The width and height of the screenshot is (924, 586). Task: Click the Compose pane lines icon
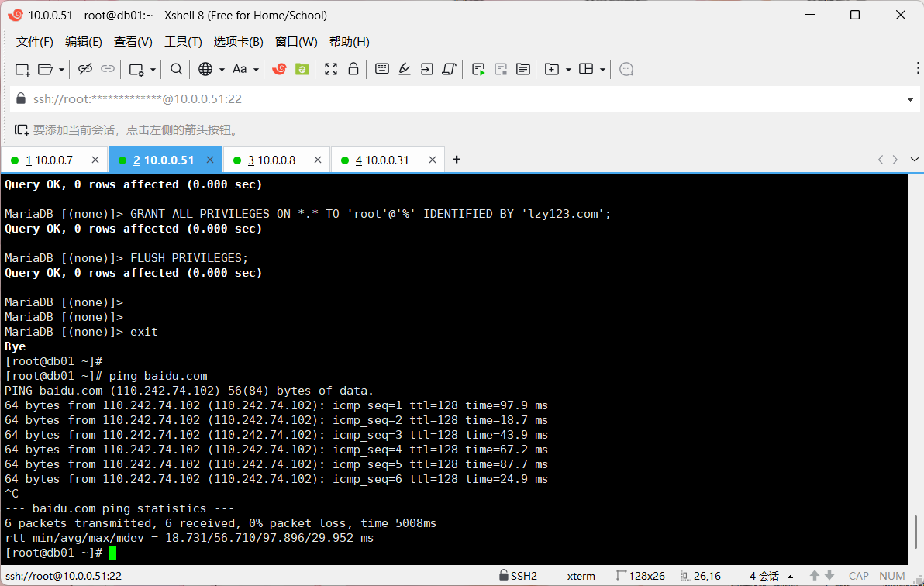[x=522, y=70]
